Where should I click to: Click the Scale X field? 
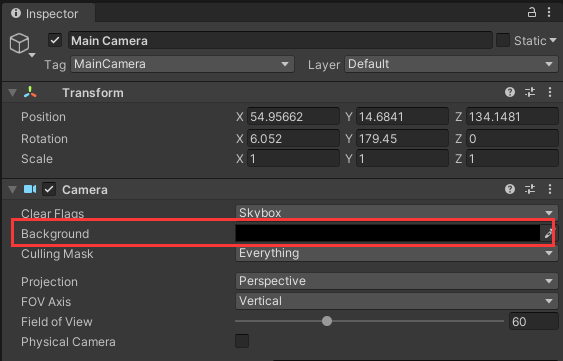tap(293, 158)
